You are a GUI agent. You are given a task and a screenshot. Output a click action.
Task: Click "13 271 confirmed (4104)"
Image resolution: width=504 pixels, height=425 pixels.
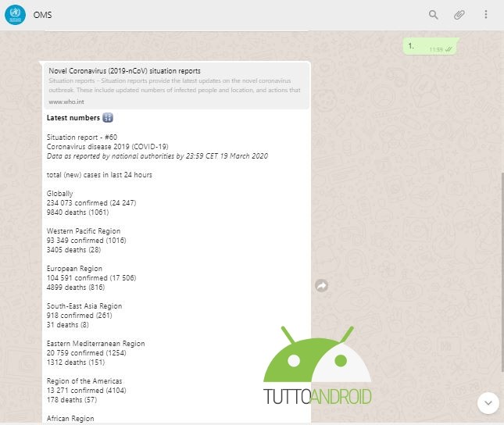tap(87, 391)
